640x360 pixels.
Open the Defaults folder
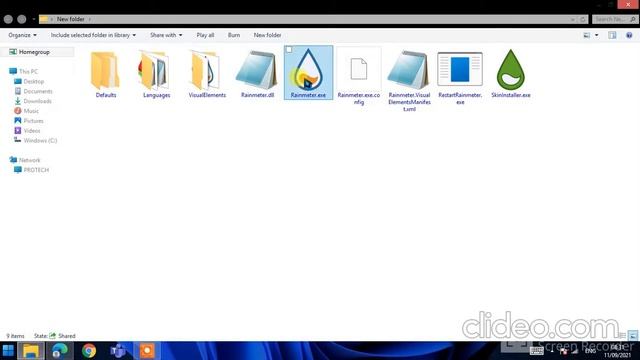click(x=106, y=75)
